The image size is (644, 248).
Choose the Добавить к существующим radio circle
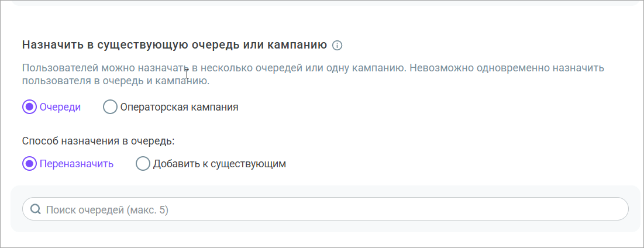[x=143, y=164]
